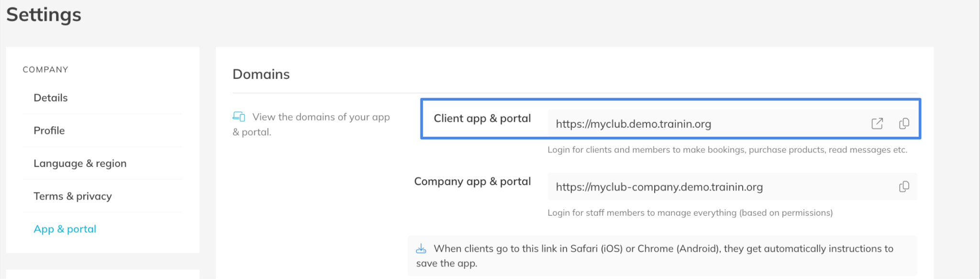Open Terms & privacy settings

(x=73, y=196)
